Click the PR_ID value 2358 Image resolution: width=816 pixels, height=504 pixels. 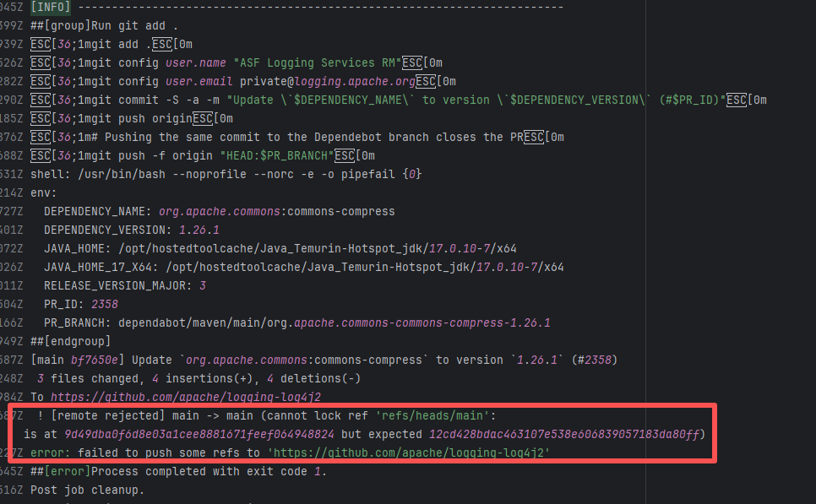tap(104, 304)
